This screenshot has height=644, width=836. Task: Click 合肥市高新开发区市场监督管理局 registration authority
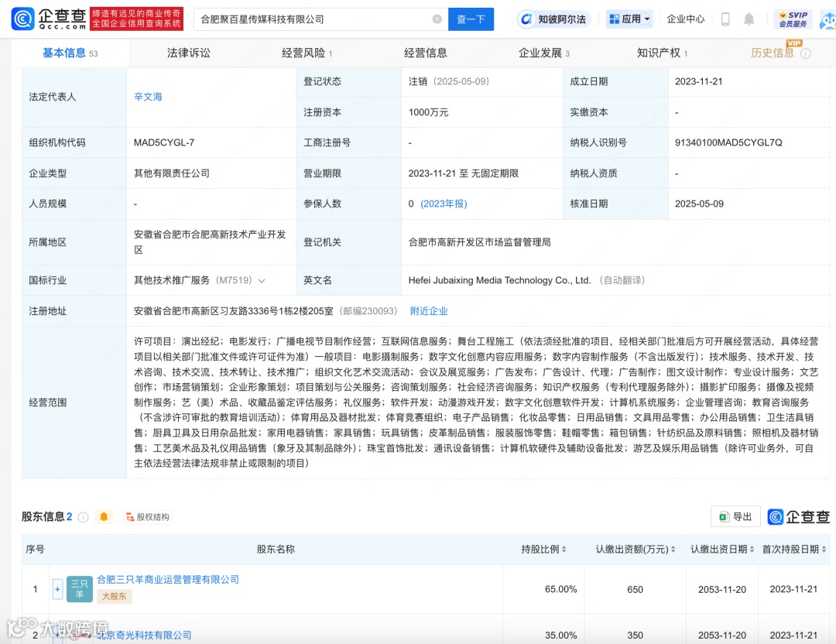pos(479,242)
